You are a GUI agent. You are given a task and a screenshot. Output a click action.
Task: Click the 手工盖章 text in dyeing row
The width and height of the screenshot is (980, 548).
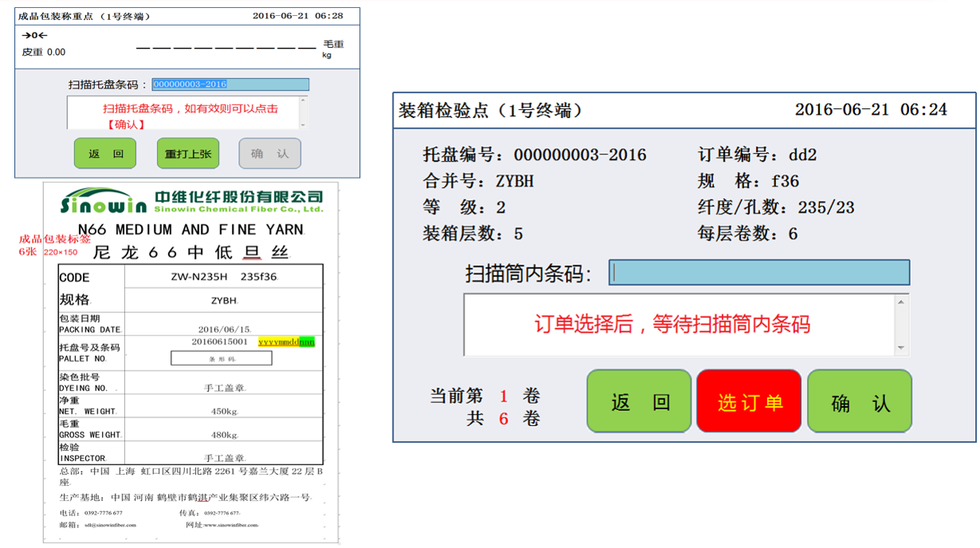224,389
